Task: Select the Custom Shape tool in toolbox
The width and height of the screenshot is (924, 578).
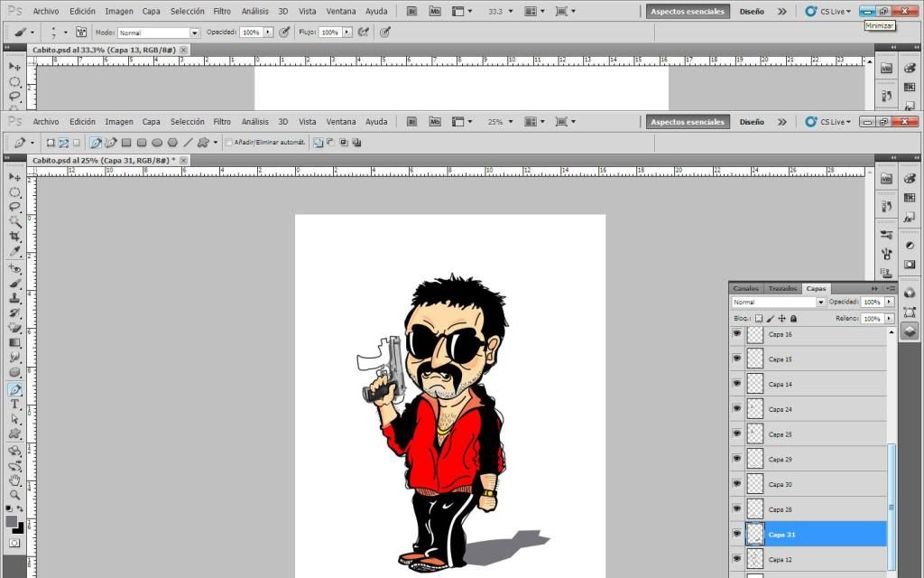Action: [x=14, y=434]
